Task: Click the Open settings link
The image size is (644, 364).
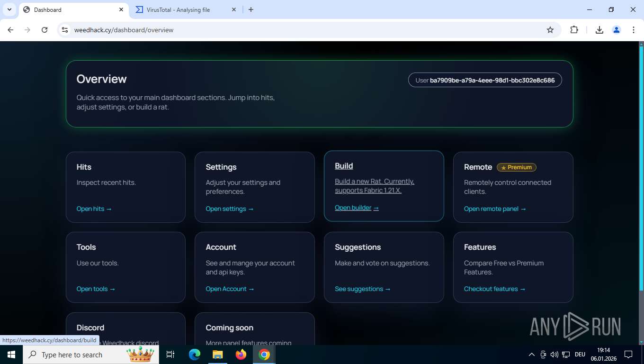Action: (230, 209)
